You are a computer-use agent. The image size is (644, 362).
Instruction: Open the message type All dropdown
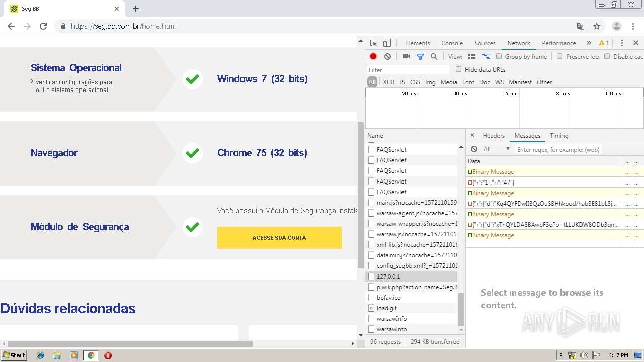[x=497, y=149]
